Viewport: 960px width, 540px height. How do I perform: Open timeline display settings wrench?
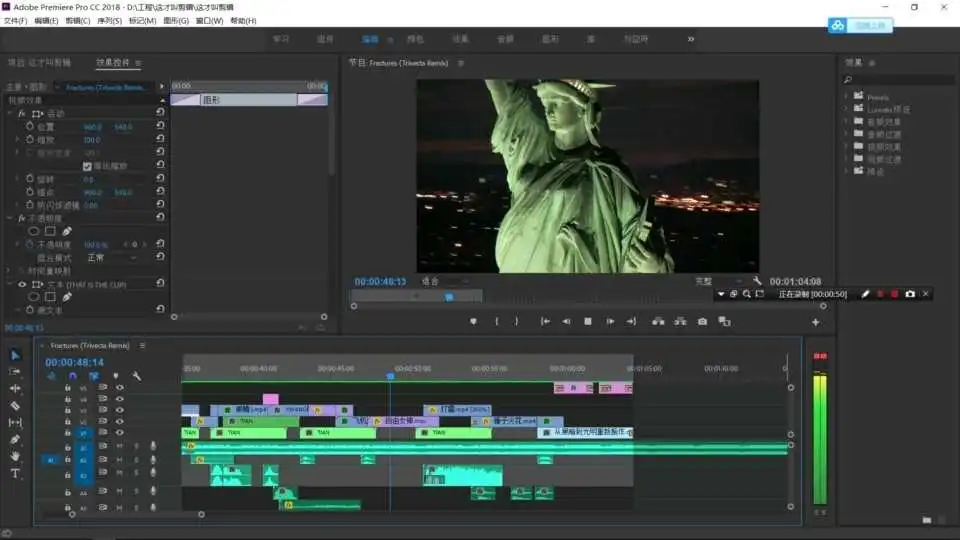click(136, 376)
